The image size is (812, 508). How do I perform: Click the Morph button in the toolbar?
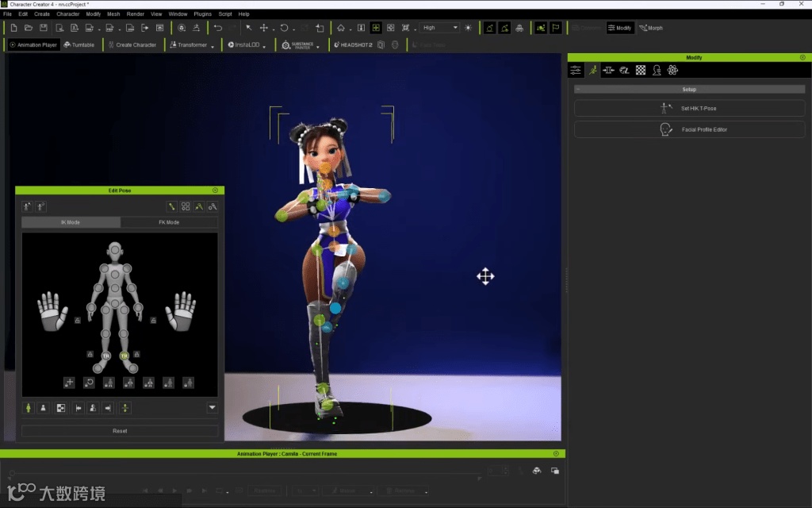click(651, 28)
